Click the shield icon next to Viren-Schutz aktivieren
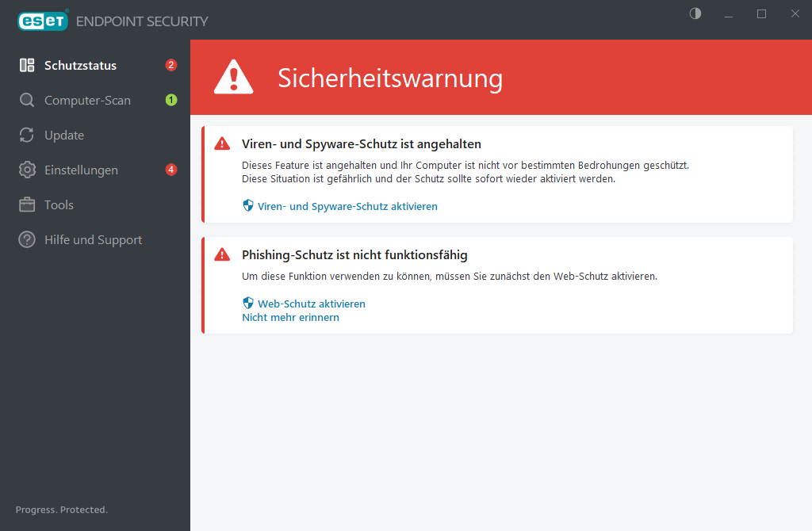 (x=248, y=205)
